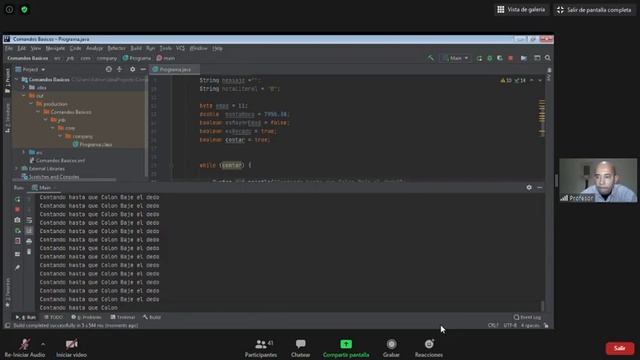Click Expand All icon in Project panel
Viewport: 640px width, 360px height.
coord(120,69)
